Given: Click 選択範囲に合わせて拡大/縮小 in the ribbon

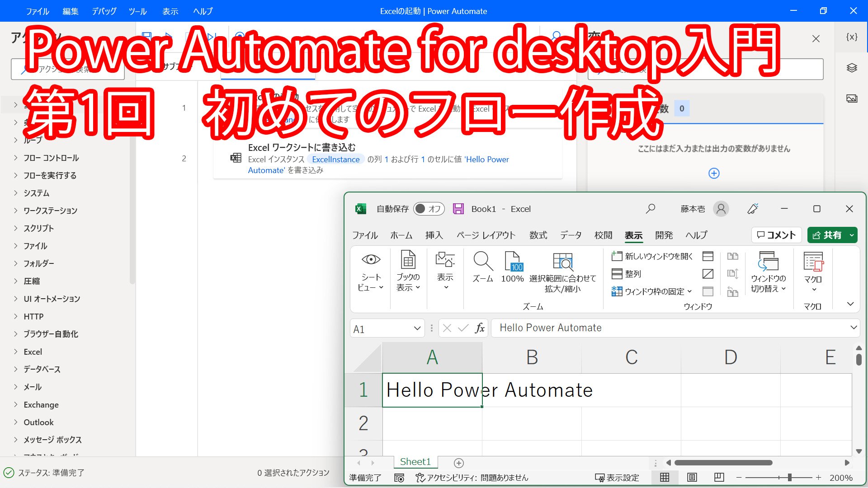Looking at the screenshot, I should tap(563, 272).
